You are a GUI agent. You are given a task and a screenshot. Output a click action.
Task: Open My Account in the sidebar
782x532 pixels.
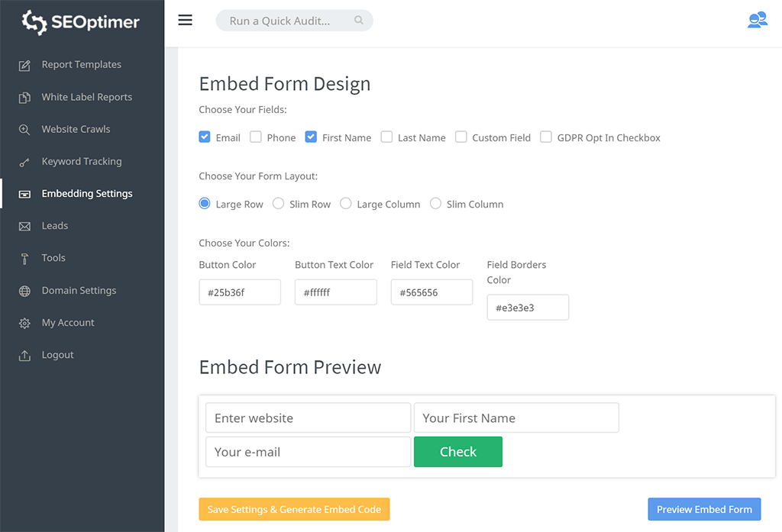(68, 323)
